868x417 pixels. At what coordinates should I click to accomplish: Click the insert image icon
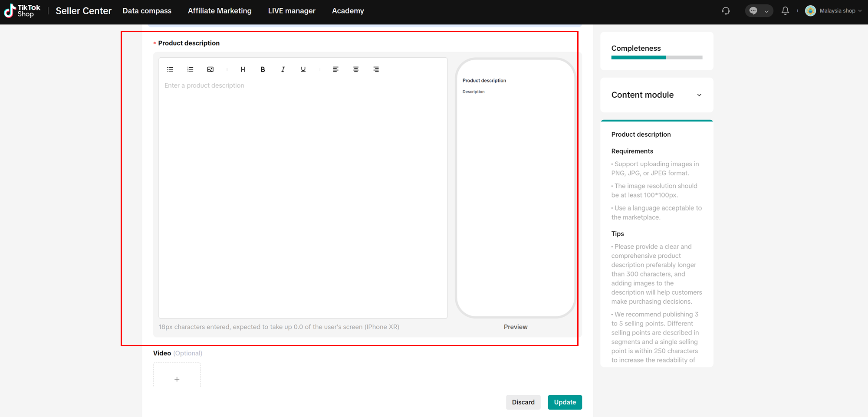pyautogui.click(x=210, y=69)
